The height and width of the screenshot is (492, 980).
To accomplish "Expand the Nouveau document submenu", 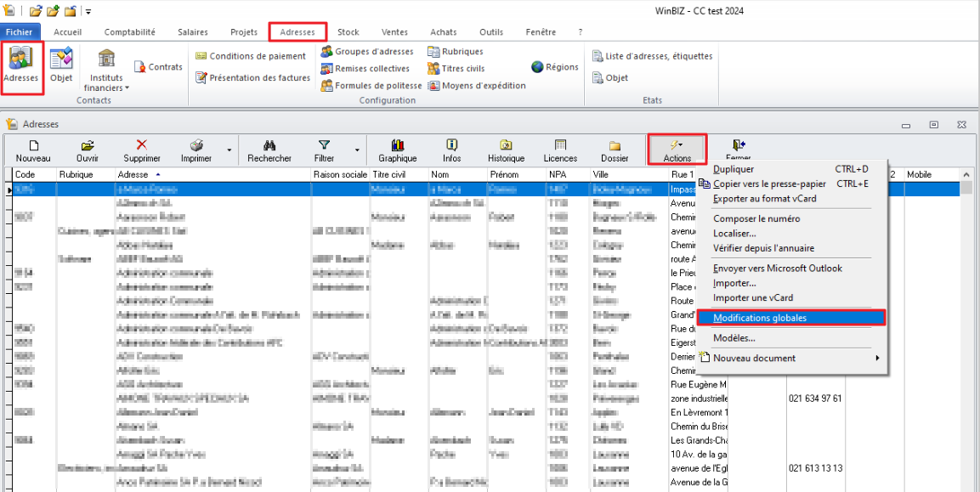I will click(877, 359).
